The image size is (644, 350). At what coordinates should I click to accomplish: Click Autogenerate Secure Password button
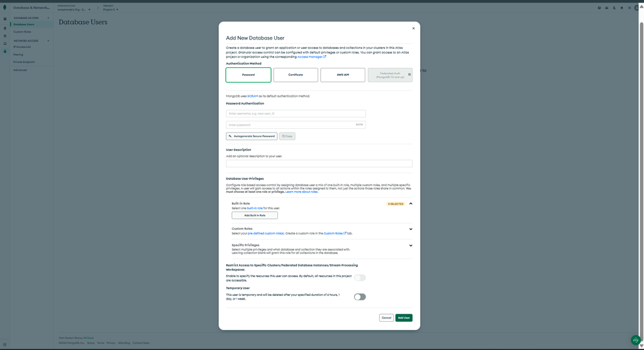point(252,136)
